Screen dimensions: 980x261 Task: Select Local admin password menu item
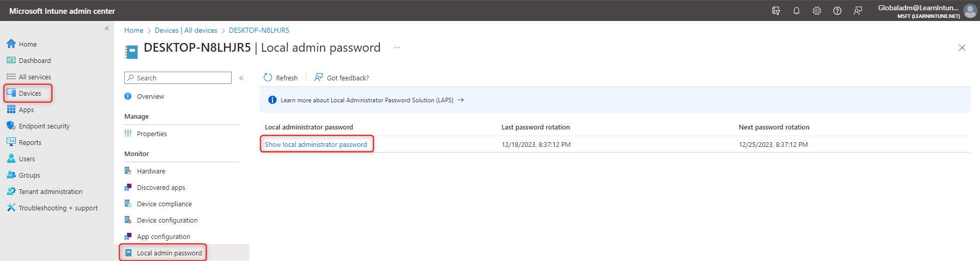point(169,253)
